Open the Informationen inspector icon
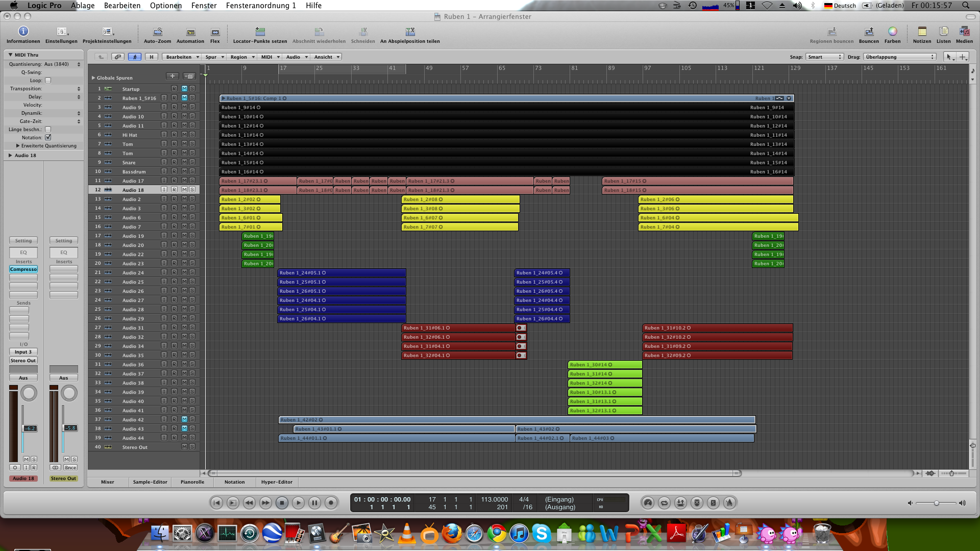Screen dimensions: 980x551 (x=23, y=32)
